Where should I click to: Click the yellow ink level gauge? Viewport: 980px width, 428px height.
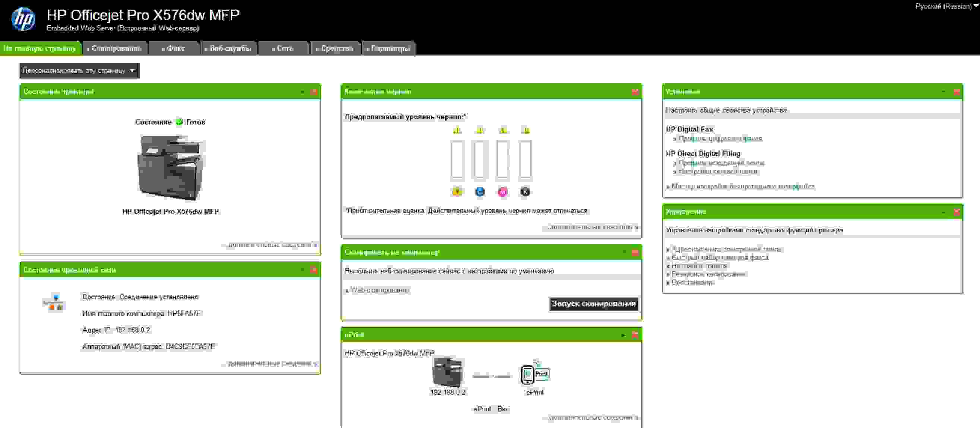457,159
